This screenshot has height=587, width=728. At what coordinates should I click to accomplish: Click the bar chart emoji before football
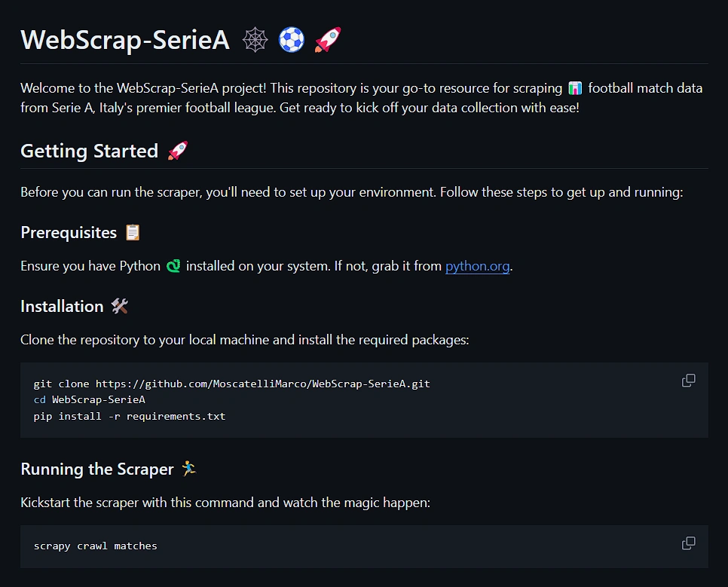(575, 88)
